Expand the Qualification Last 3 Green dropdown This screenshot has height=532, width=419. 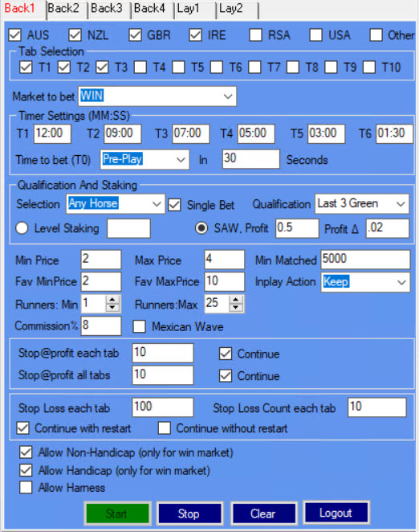click(x=362, y=203)
